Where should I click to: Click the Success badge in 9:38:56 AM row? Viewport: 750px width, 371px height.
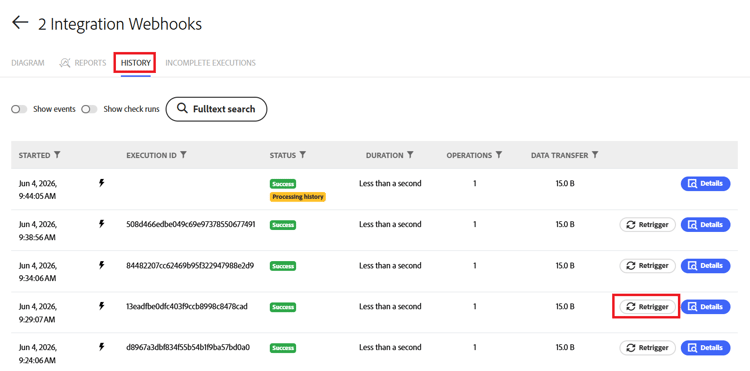point(283,225)
